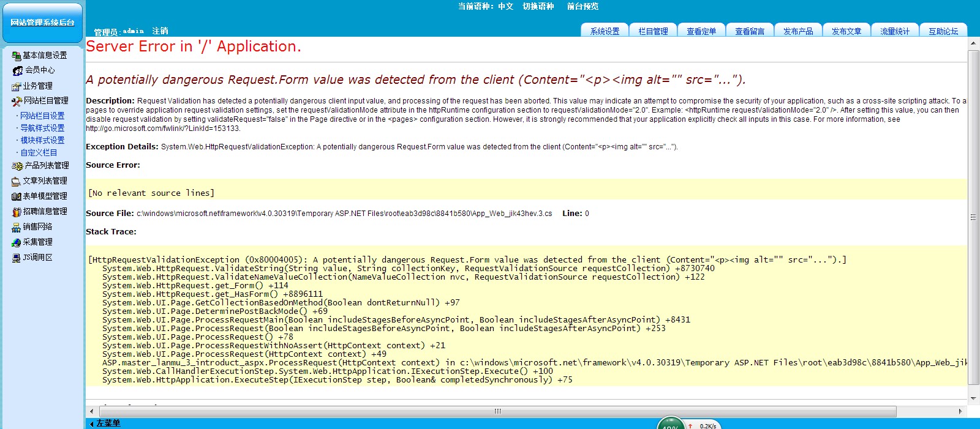Hide the sidebar with 左菜单 toggle
The height and width of the screenshot is (429, 980).
(x=105, y=423)
